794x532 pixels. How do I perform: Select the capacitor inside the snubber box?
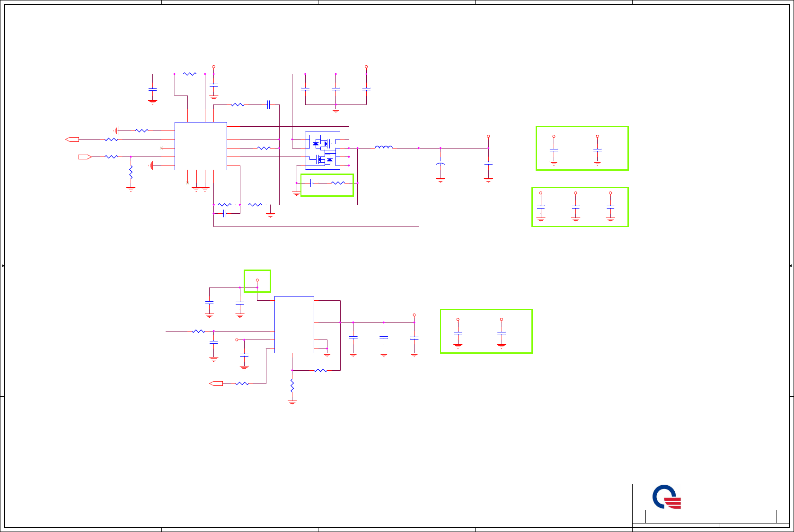tap(312, 183)
